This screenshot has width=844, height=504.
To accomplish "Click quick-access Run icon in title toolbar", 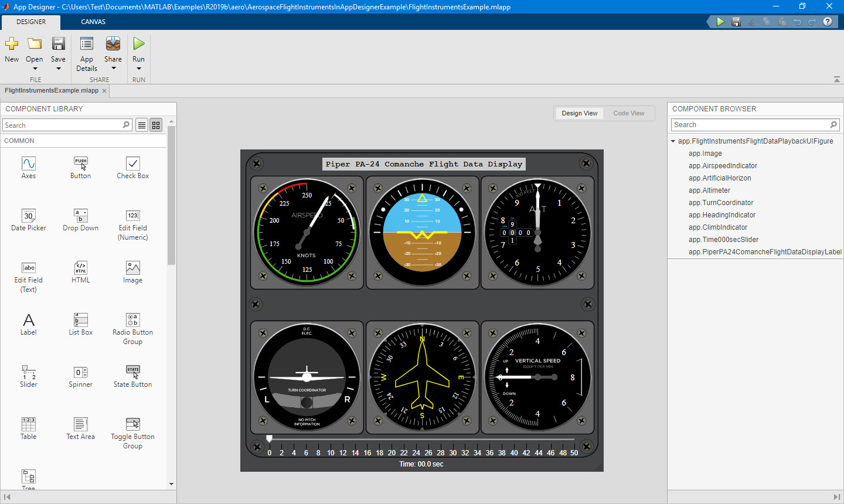I will tap(720, 22).
